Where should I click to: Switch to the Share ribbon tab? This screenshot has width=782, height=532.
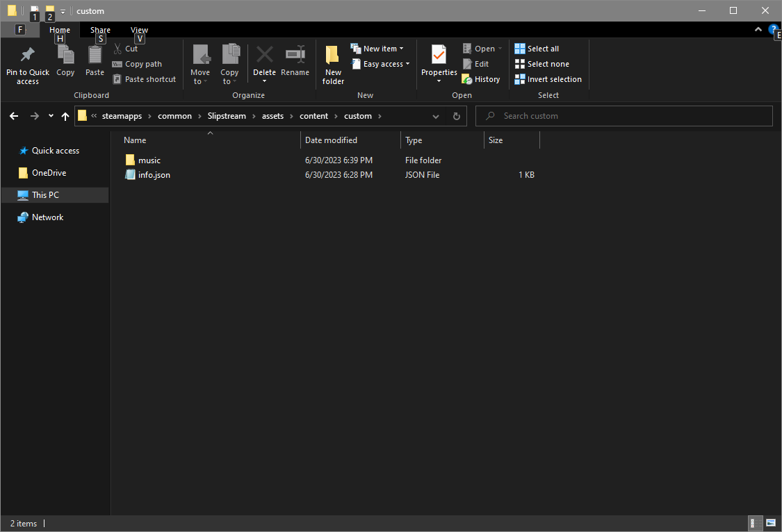point(100,30)
